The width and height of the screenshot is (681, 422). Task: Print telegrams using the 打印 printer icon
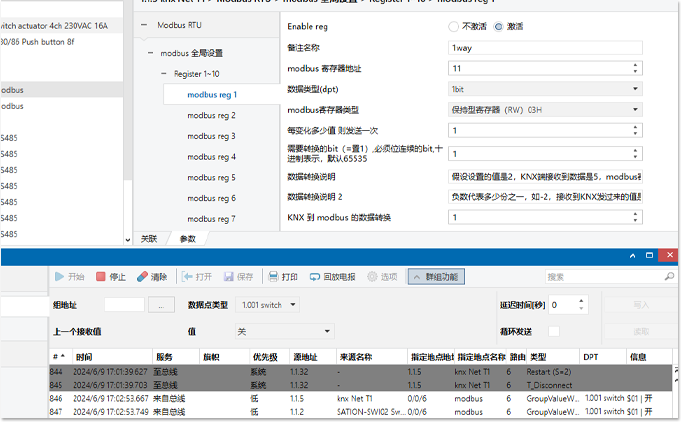[273, 277]
